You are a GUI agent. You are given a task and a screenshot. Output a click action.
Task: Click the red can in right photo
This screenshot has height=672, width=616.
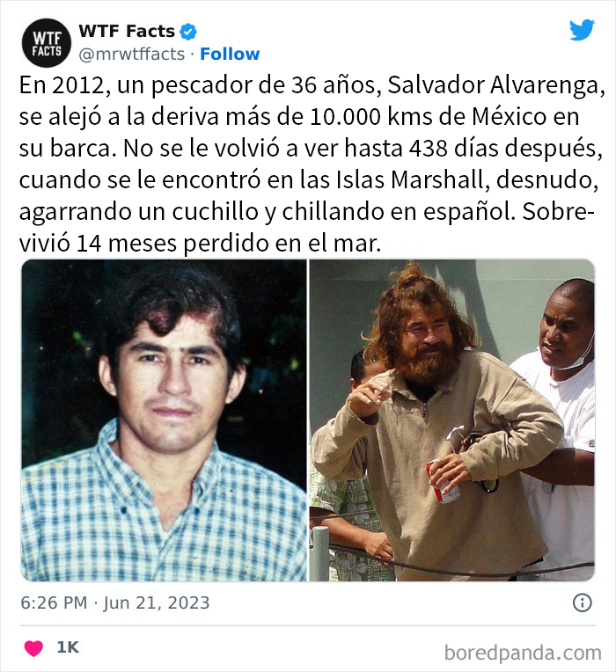coord(442,482)
